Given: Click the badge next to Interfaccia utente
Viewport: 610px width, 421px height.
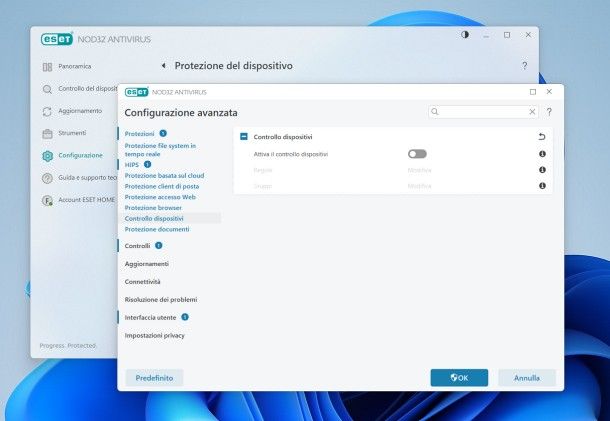Looking at the screenshot, I should 185,317.
